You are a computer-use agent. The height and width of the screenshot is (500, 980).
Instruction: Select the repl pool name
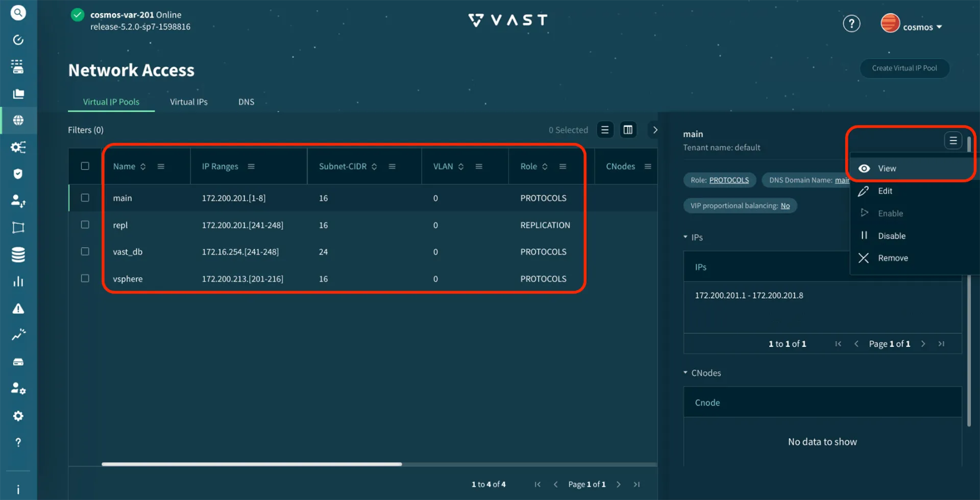coord(120,225)
